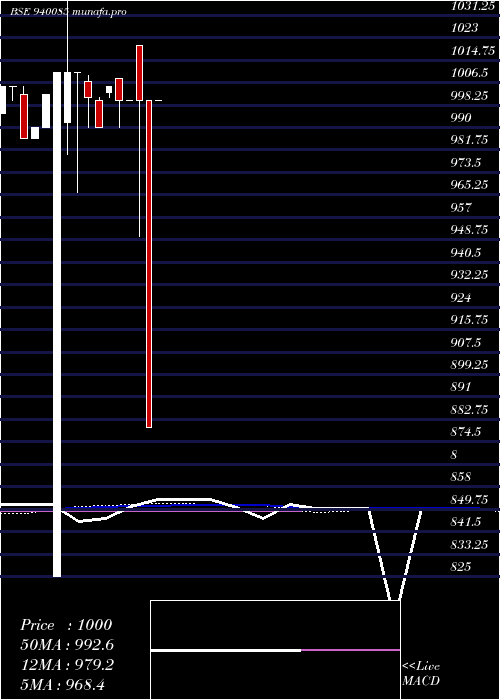Select the 882.75 price axis label
The image size is (500, 700).
[x=469, y=410]
